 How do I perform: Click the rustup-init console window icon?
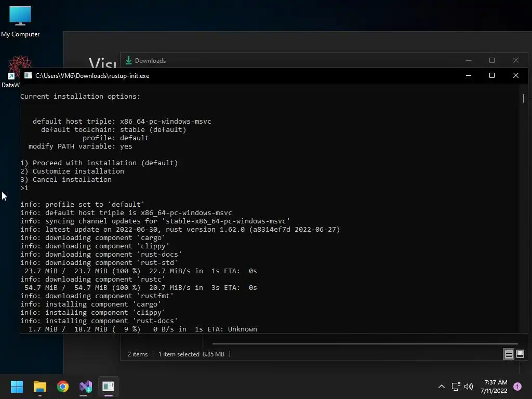[x=28, y=76]
